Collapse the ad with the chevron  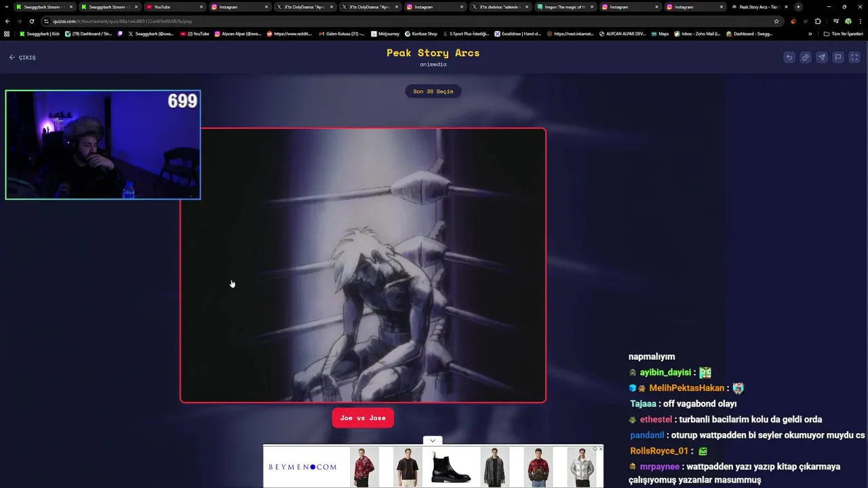point(433,441)
